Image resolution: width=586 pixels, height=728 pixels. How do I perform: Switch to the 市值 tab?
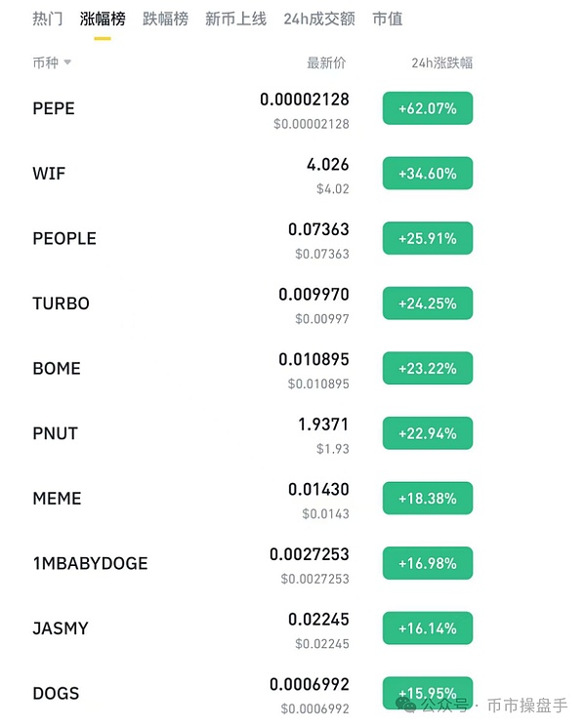pyautogui.click(x=388, y=19)
